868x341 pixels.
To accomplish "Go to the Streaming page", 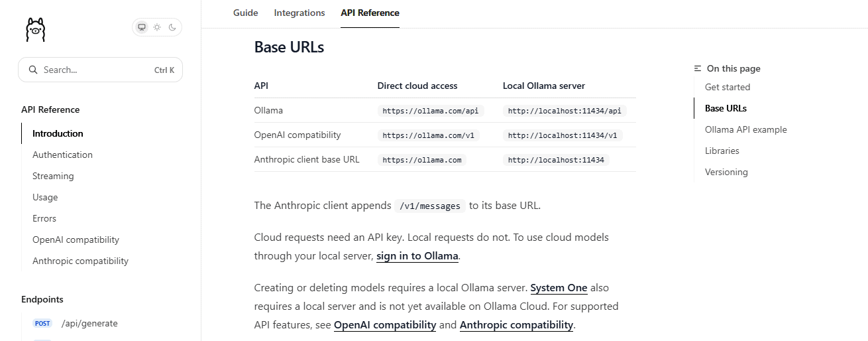I will pos(53,176).
